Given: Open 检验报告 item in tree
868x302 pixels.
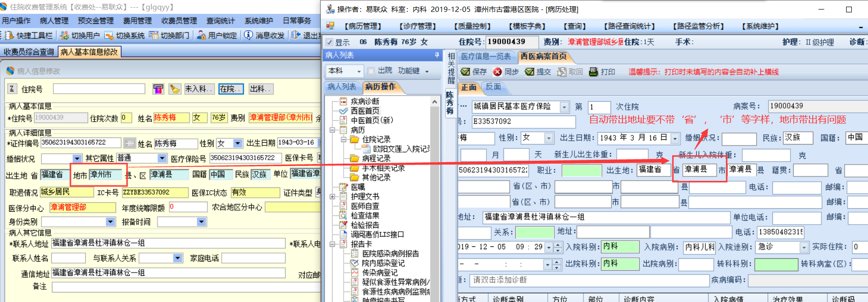Looking at the screenshot, I should point(365,225).
